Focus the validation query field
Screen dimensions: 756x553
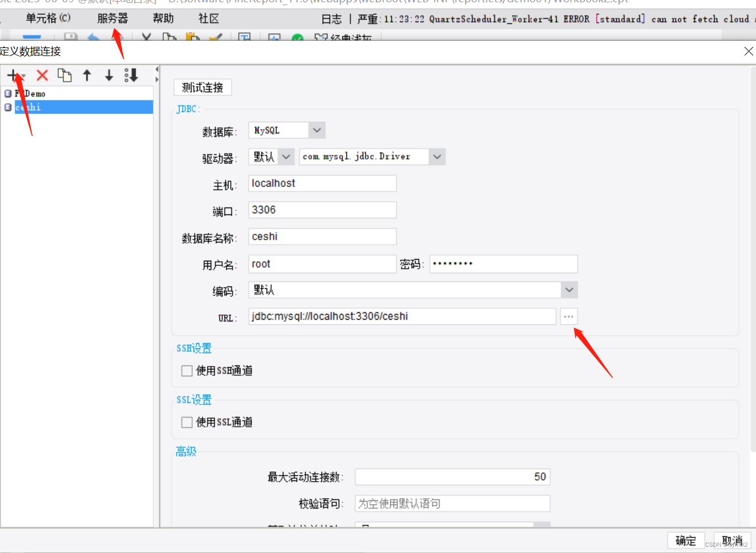tap(453, 504)
